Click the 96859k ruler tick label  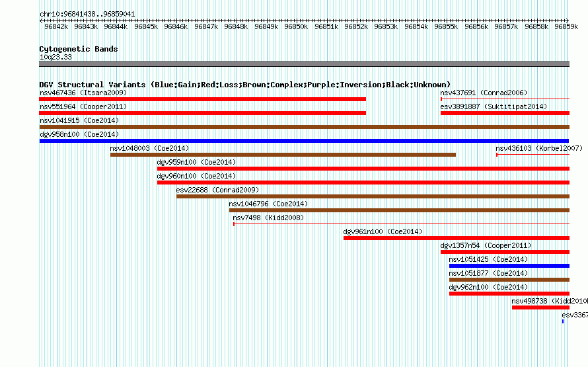566,26
